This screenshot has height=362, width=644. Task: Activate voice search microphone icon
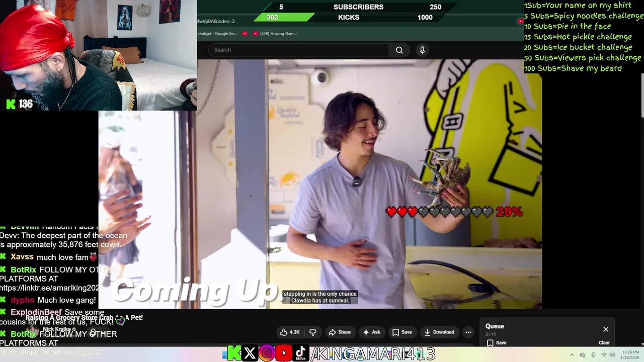[x=422, y=50]
